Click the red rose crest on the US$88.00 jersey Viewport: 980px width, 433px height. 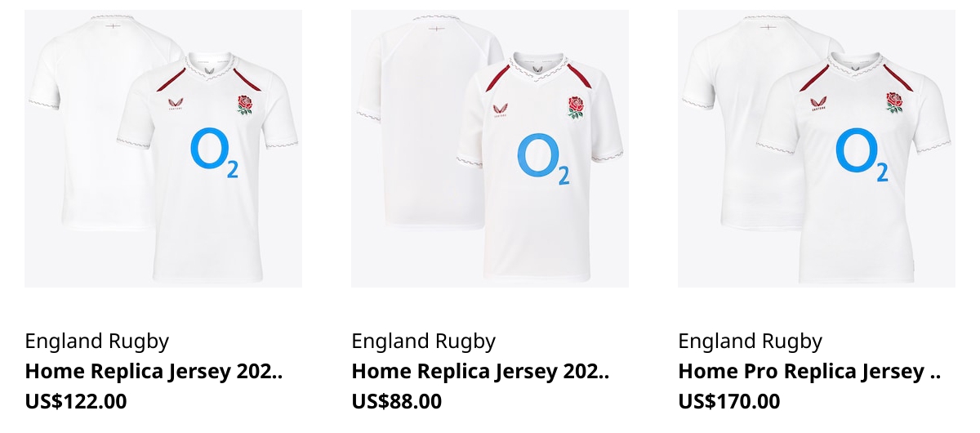577,108
